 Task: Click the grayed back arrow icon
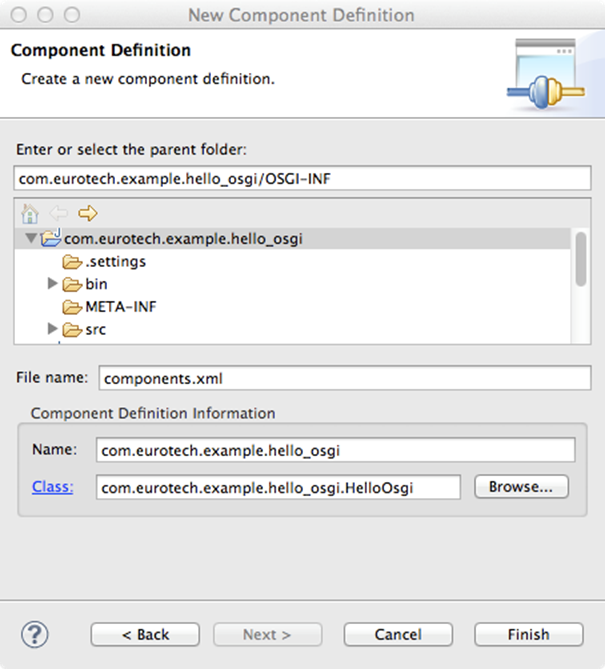pos(58,213)
